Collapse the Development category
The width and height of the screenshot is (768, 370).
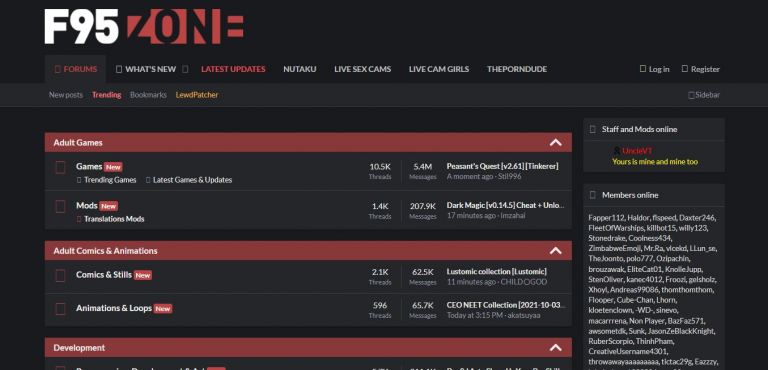(555, 347)
